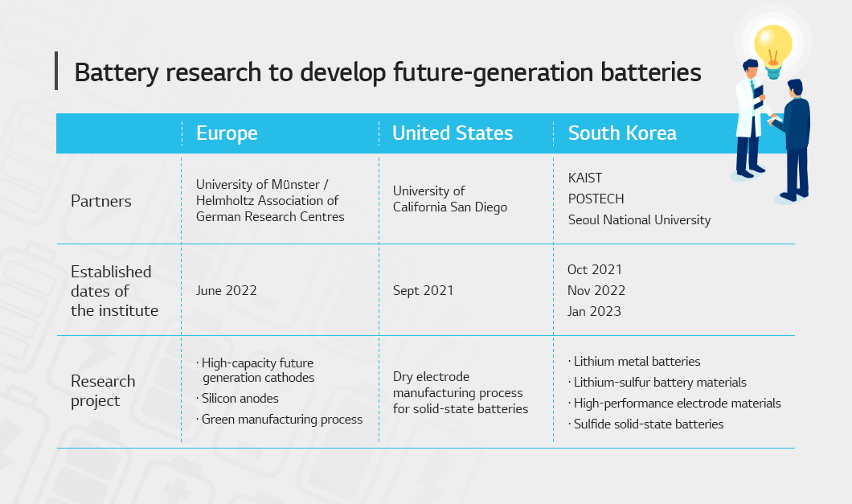Select the 'University of Münster / Helmholtz Association' cell
This screenshot has width=852, height=504.
point(270,201)
